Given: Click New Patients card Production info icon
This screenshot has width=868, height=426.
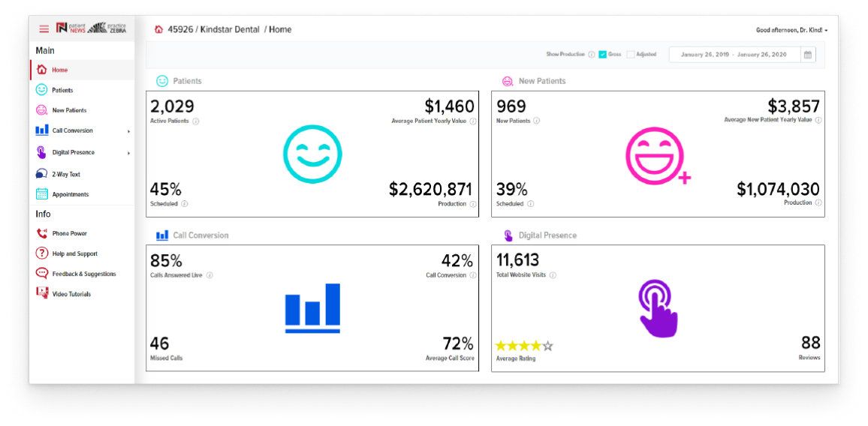Looking at the screenshot, I should pyautogui.click(x=818, y=203).
